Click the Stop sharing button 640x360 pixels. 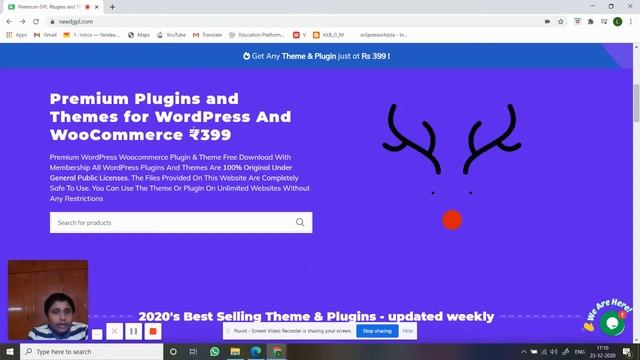click(377, 331)
